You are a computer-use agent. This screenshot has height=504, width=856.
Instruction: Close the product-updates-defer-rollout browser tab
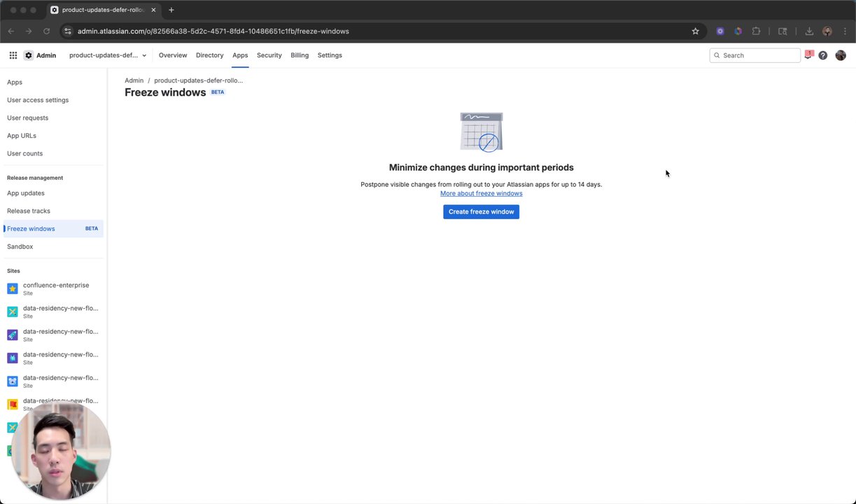[153, 10]
